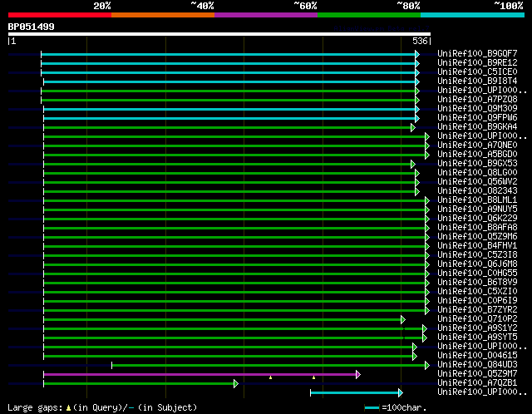Click the arrowhead ending the UniRef100_Q710P2 bar
532x414 pixels.
pyautogui.click(x=403, y=319)
